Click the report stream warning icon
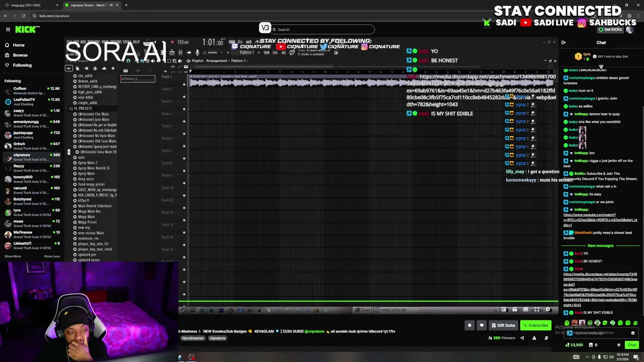644x362 pixels. pyautogui.click(x=534, y=338)
